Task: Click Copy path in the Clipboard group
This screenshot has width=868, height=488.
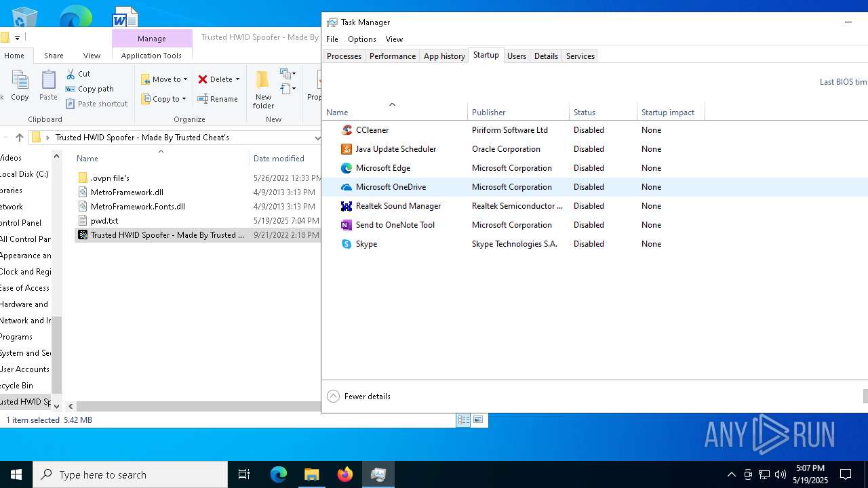Action: coord(90,89)
